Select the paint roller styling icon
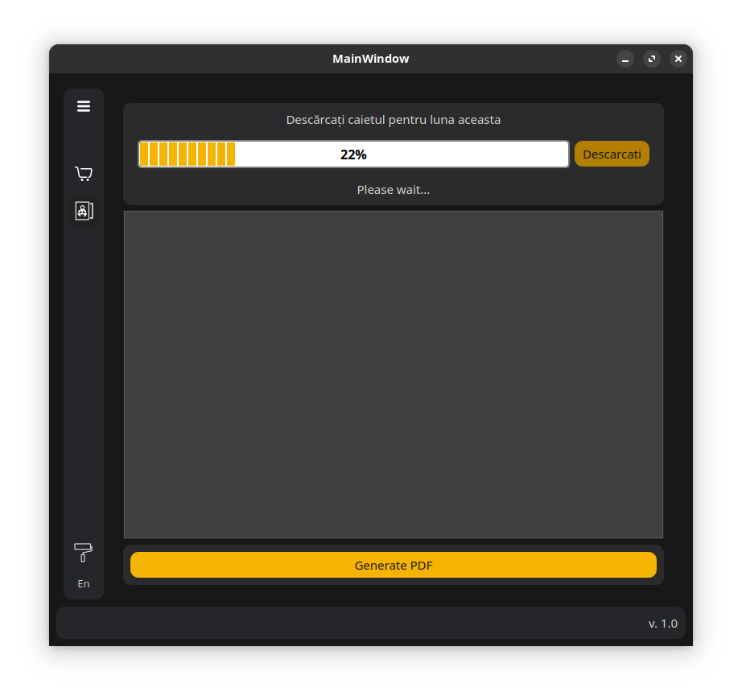Viewport: 742px width, 700px height. (x=84, y=553)
